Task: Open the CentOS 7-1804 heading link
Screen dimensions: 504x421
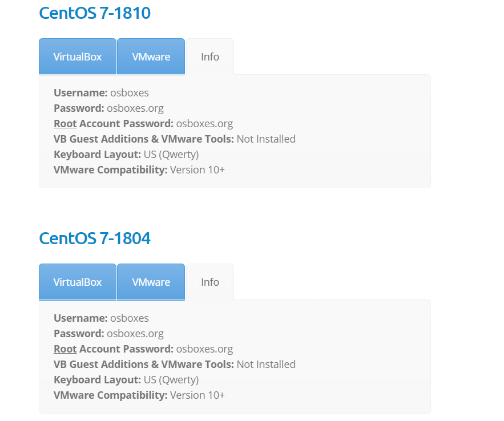Action: tap(95, 238)
